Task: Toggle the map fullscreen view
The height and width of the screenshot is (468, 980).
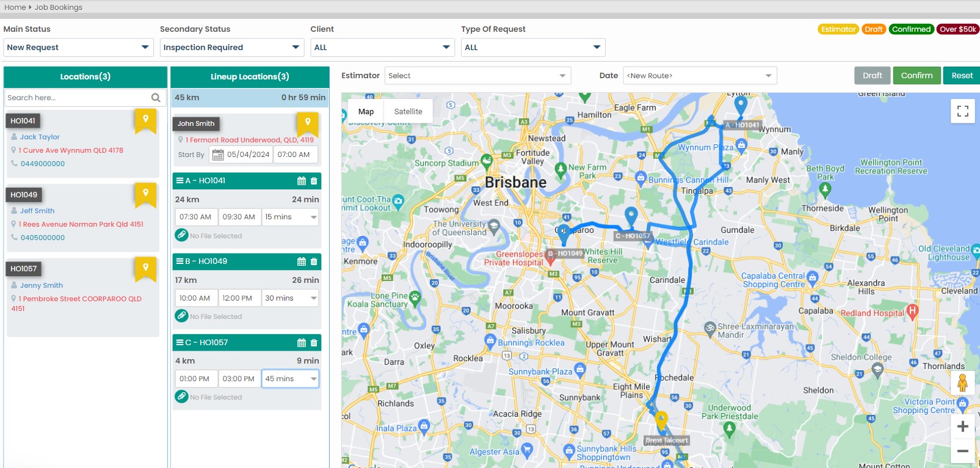Action: pyautogui.click(x=962, y=111)
